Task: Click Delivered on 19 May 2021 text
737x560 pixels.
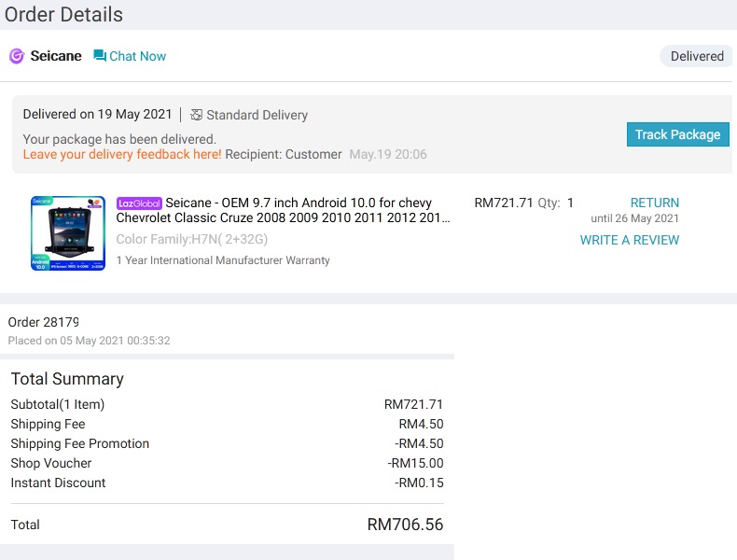Action: pos(97,114)
